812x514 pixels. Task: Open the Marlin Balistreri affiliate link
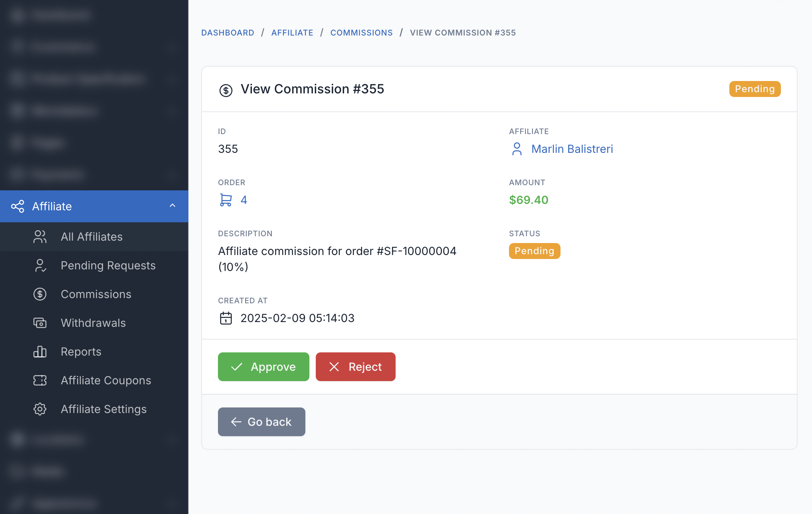click(x=572, y=149)
